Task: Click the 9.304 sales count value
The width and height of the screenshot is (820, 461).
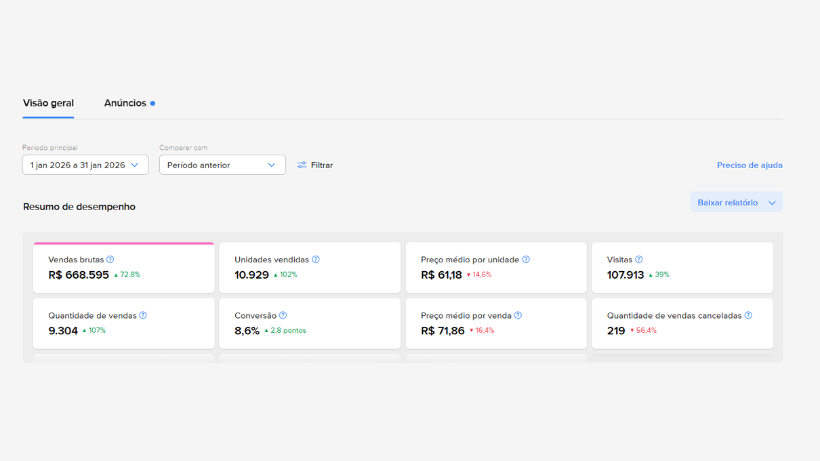Action: click(63, 331)
